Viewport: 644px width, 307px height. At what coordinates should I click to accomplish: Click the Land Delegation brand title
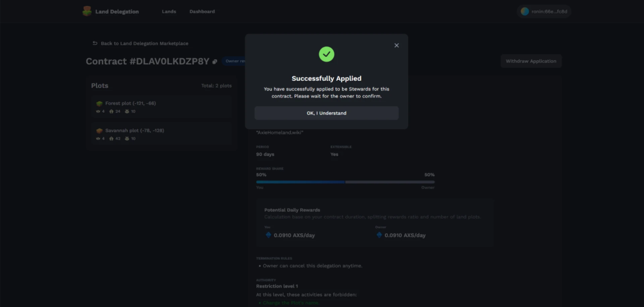(x=117, y=11)
